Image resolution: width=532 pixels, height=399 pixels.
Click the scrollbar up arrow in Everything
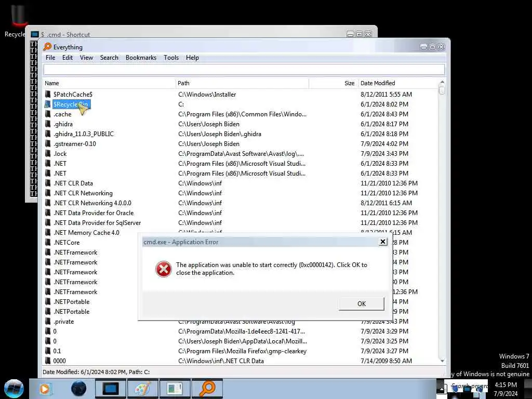click(442, 82)
